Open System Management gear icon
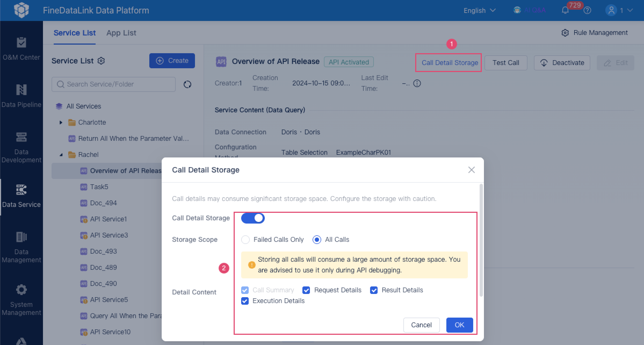 (x=21, y=290)
